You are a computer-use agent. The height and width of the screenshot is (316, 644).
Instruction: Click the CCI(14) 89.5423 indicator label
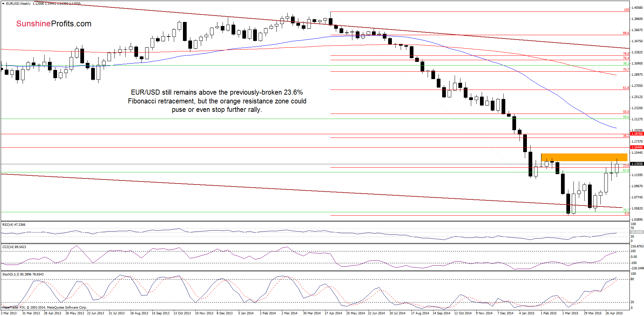tap(14, 247)
